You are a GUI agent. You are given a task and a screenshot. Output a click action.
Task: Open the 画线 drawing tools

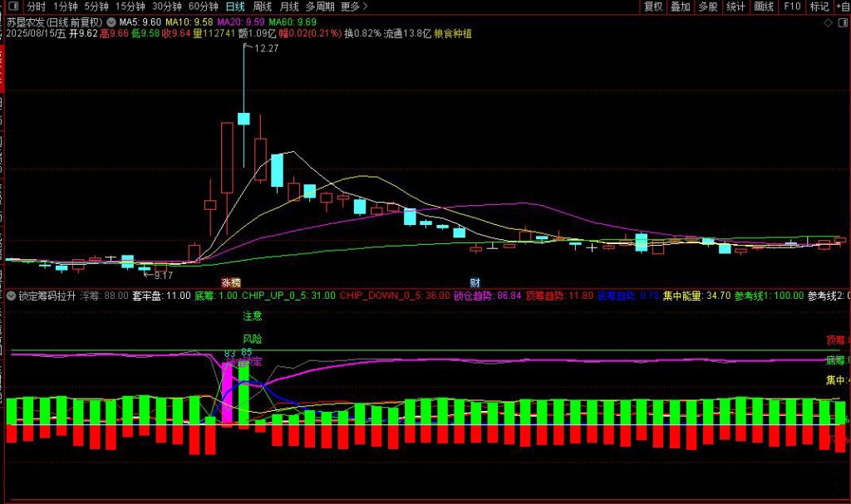pyautogui.click(x=764, y=7)
